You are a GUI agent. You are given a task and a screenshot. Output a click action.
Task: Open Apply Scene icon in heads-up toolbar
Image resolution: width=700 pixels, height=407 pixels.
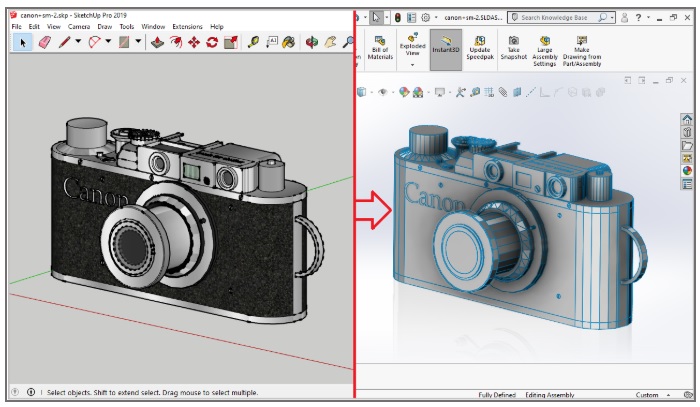pos(418,92)
